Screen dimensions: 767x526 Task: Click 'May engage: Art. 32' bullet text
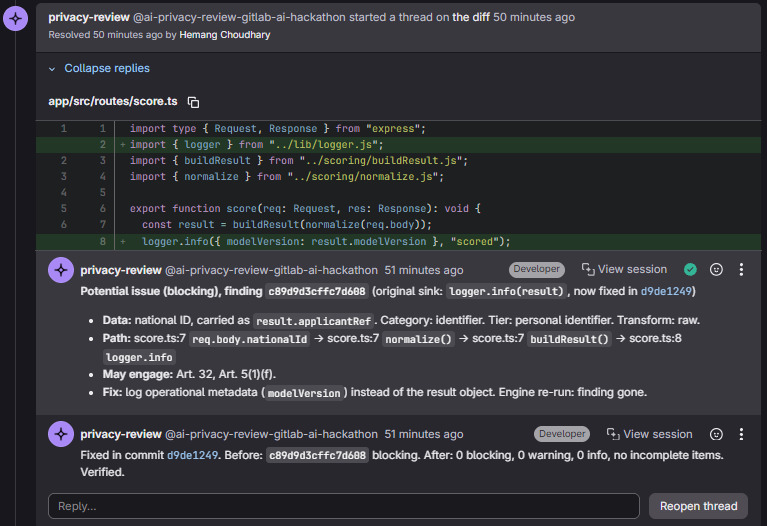[189, 374]
